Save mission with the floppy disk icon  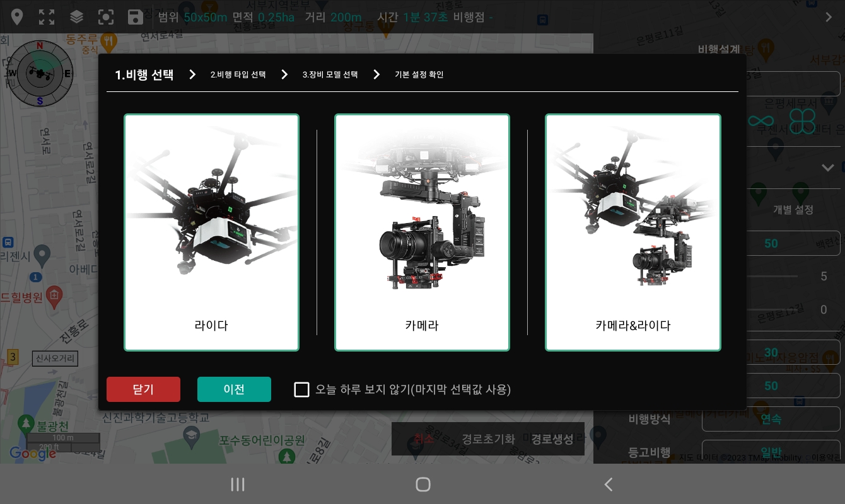[136, 17]
